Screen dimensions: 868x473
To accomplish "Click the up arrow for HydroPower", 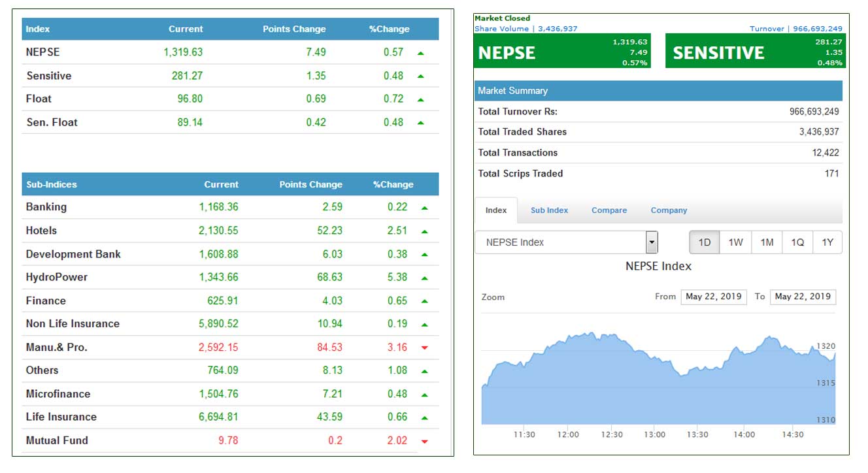I will pos(425,278).
